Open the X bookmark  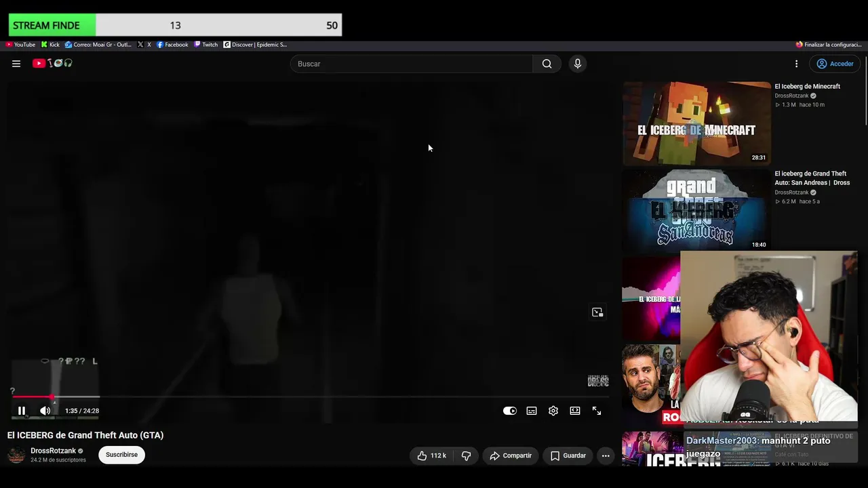144,45
